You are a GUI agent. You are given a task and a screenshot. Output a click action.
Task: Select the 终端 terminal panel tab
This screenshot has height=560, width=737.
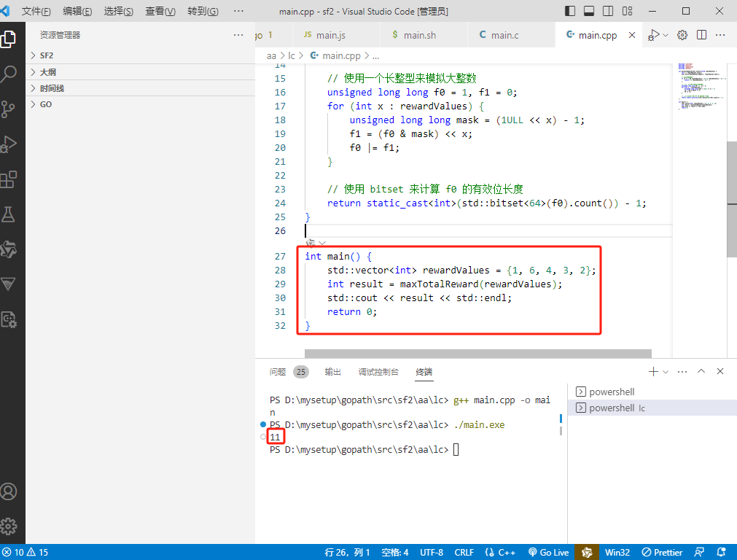424,372
